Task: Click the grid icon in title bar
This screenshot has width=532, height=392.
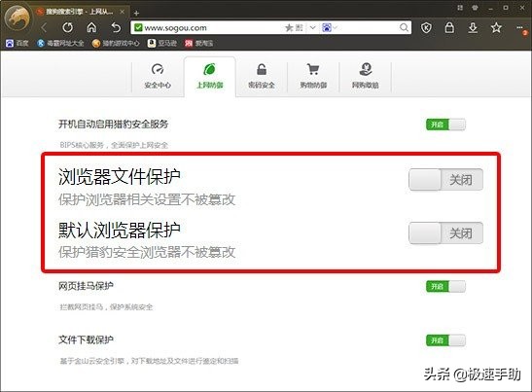Action: [460, 8]
